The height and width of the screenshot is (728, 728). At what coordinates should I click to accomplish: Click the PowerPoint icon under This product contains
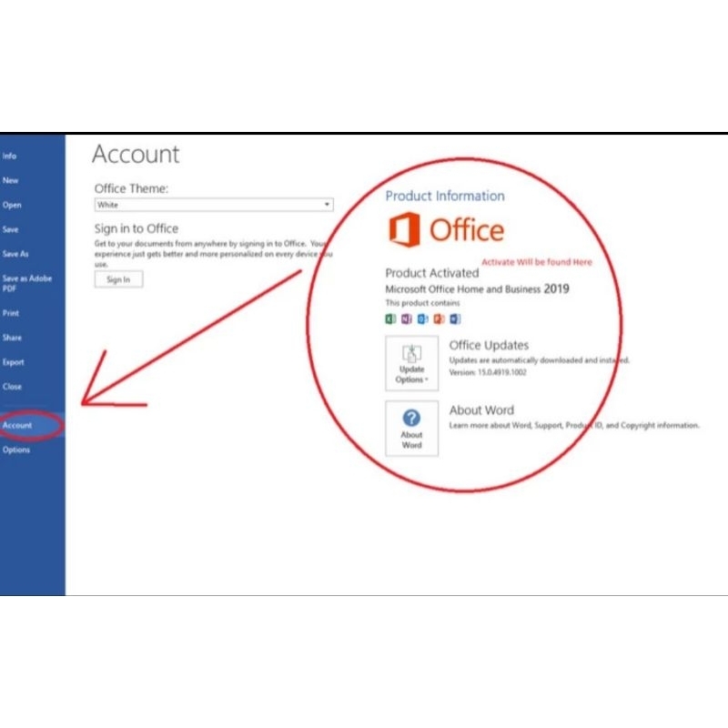coord(436,318)
